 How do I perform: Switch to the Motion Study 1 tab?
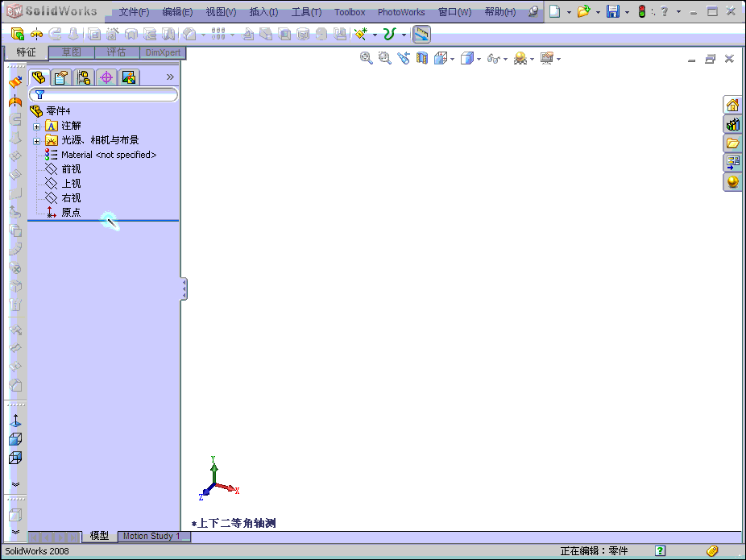[153, 536]
